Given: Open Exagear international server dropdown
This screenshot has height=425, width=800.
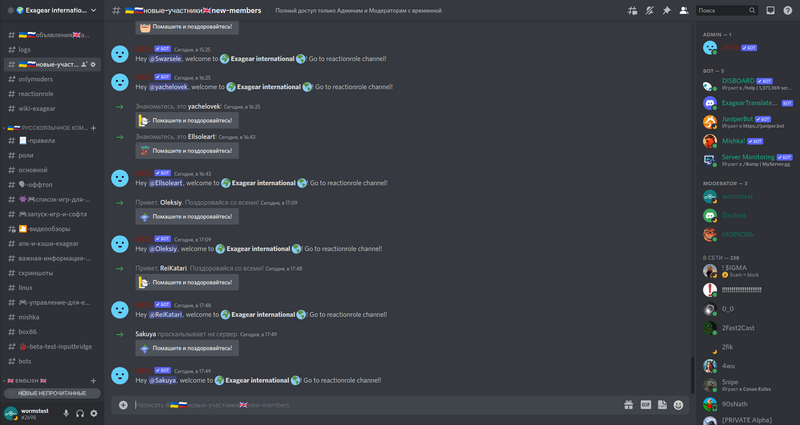Looking at the screenshot, I should (x=52, y=10).
